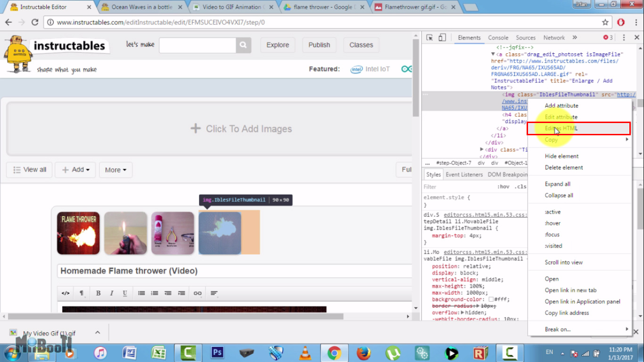
Task: Toggle HTML source view in the editor
Action: (66, 293)
